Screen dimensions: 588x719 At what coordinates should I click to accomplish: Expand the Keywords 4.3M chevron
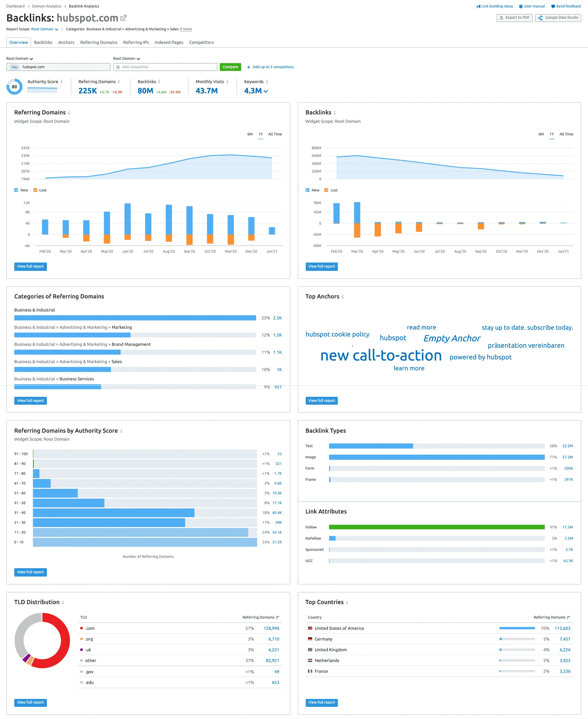click(266, 91)
